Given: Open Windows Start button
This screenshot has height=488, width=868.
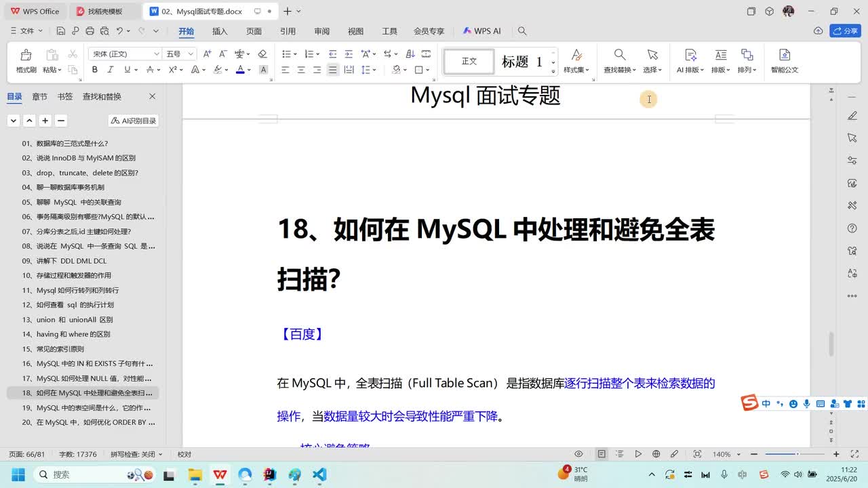Looking at the screenshot, I should pos(18,474).
